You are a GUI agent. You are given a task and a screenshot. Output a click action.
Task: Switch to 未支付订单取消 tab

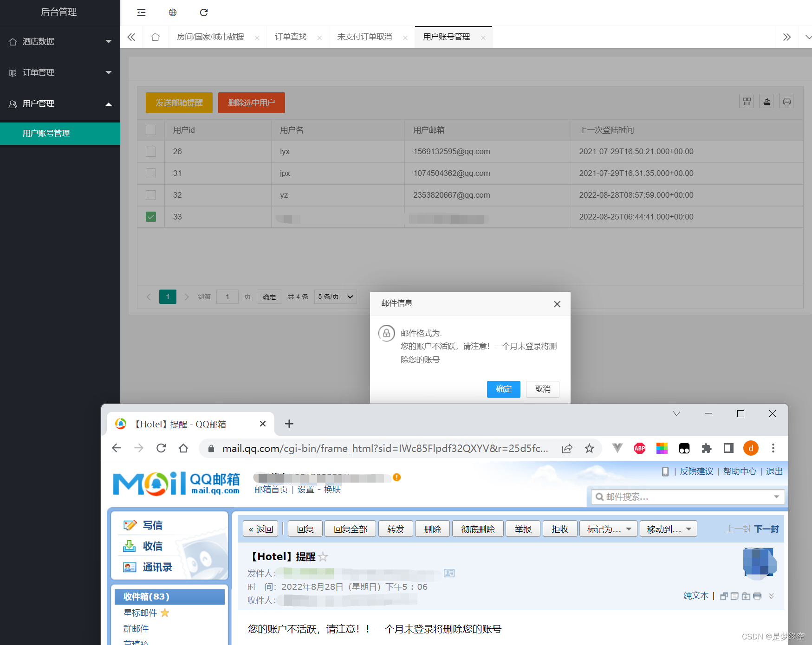click(x=364, y=37)
